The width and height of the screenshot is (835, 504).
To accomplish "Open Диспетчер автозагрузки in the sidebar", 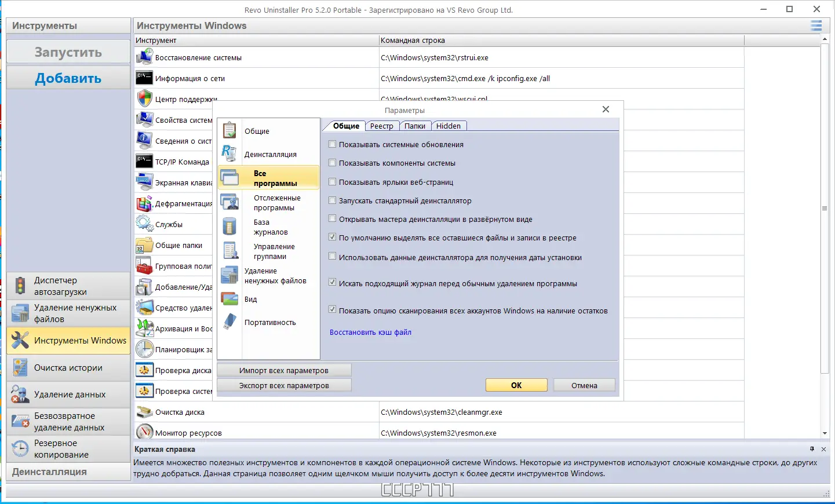I will 68,286.
